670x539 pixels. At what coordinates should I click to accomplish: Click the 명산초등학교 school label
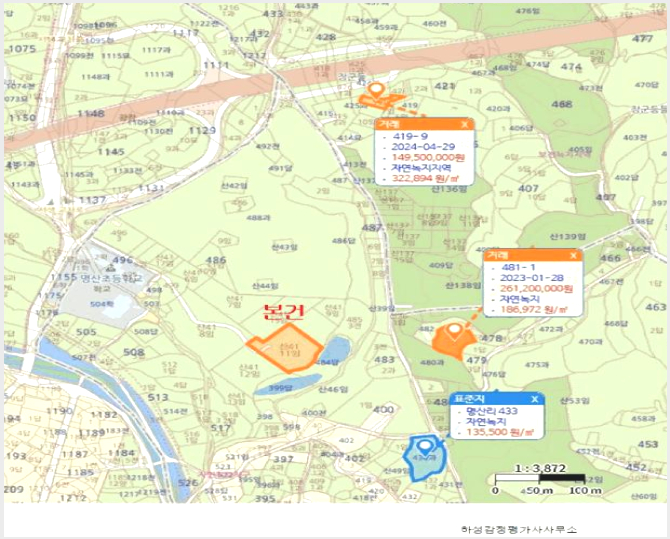[111, 278]
